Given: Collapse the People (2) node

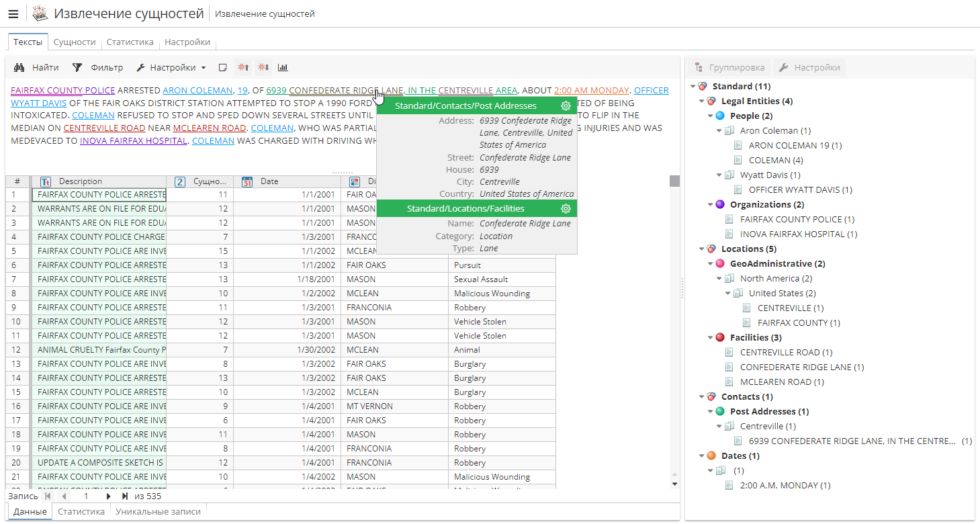Looking at the screenshot, I should coord(711,116).
